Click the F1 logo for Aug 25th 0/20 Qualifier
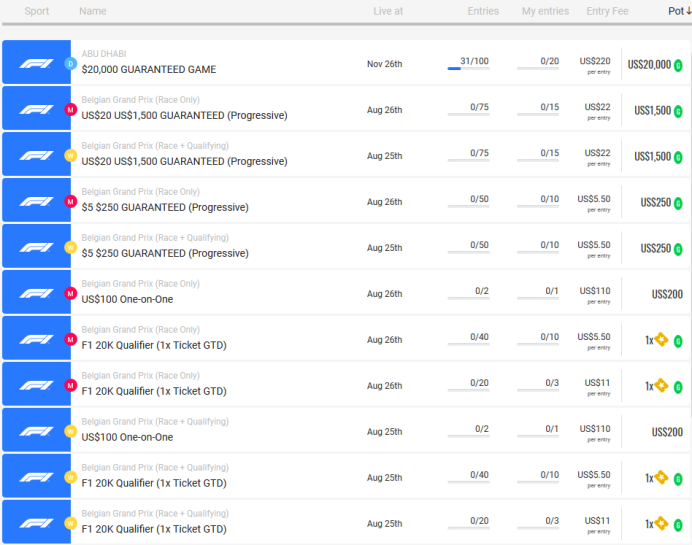The width and height of the screenshot is (692, 545). [36, 522]
